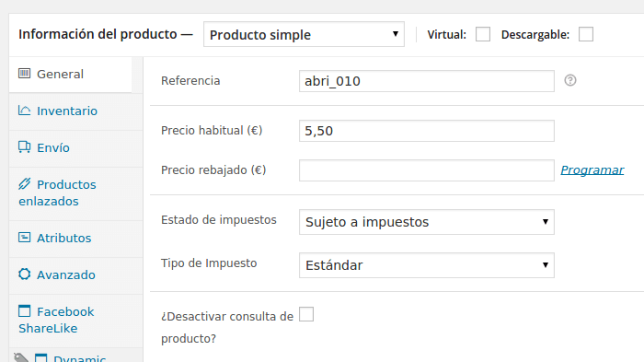The height and width of the screenshot is (362, 644).
Task: Tick the Descargable checkbox
Action: (586, 34)
